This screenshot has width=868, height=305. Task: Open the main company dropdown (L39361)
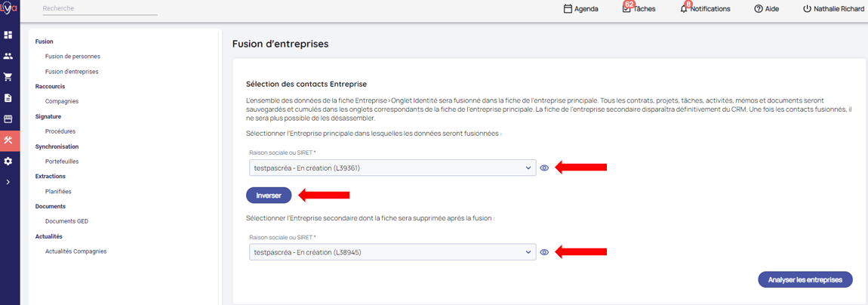[391, 168]
